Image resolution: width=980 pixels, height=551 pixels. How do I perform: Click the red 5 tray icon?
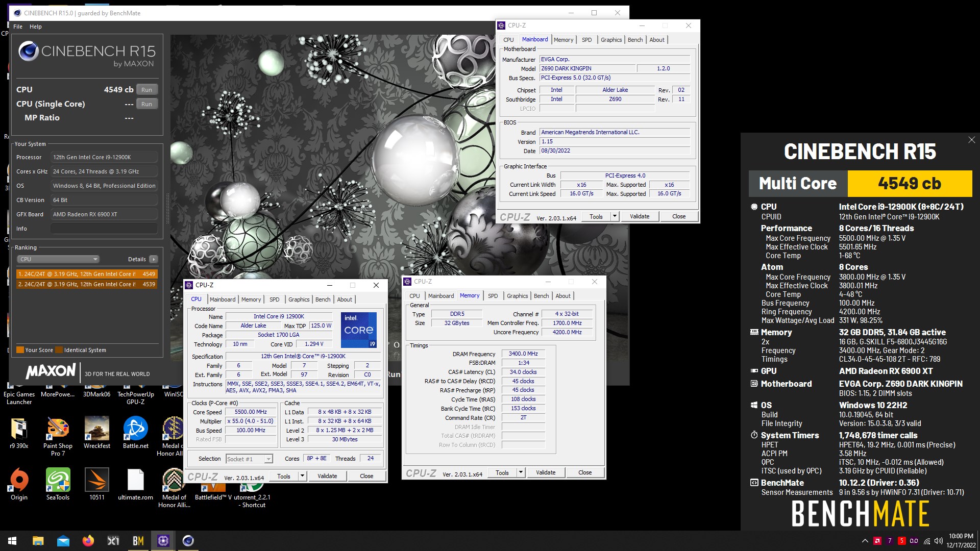[x=902, y=541]
